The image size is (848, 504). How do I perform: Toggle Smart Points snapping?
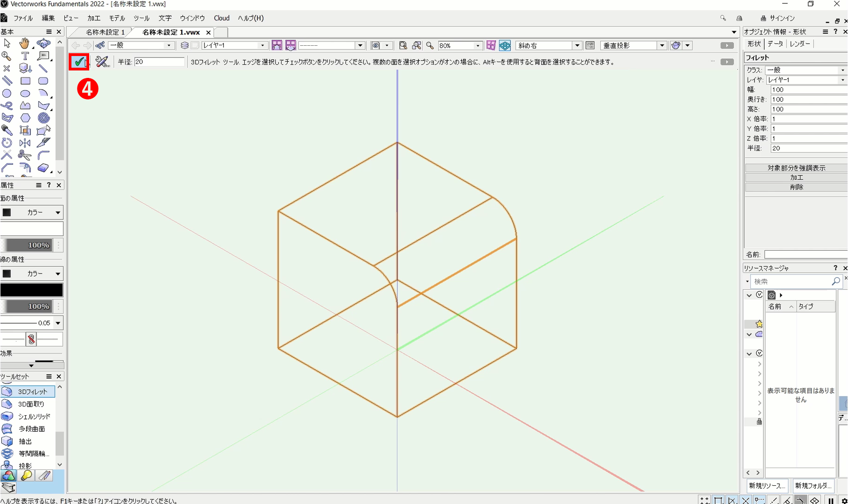(x=759, y=500)
